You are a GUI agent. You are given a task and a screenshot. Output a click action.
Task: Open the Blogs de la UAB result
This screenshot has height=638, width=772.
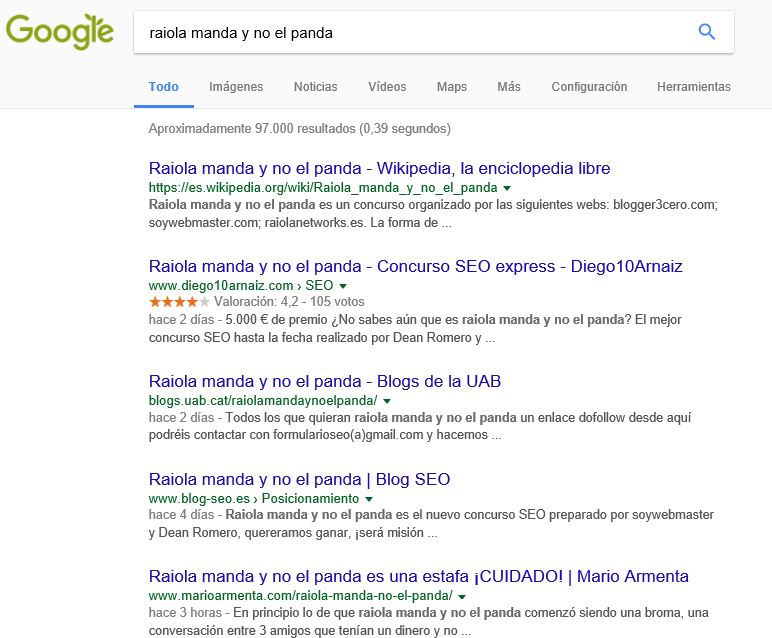coord(325,381)
